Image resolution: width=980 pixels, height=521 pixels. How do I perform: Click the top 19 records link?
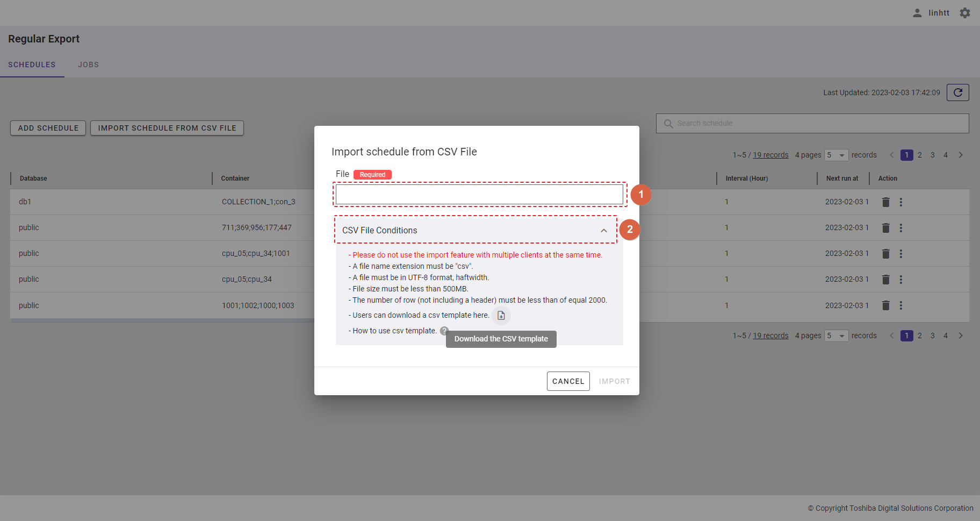(770, 155)
